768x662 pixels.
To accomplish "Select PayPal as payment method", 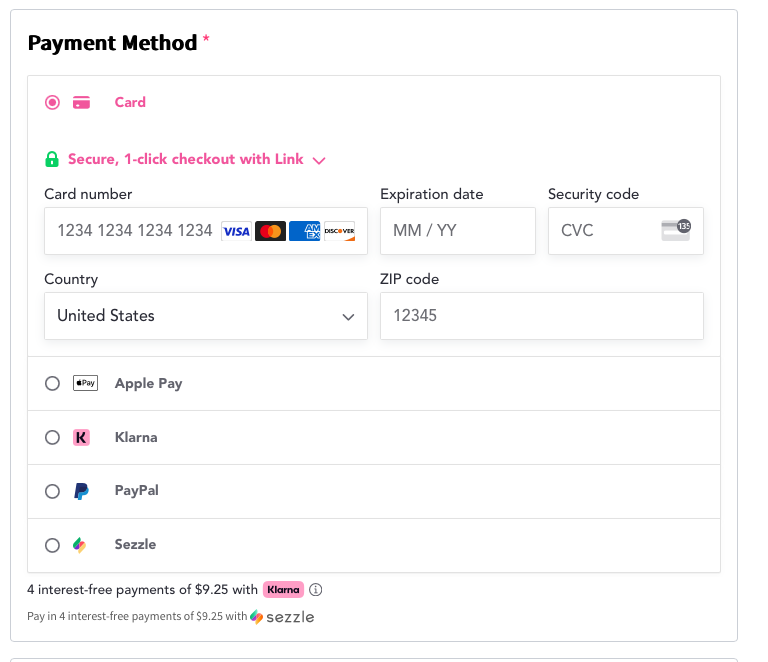I will [x=52, y=491].
